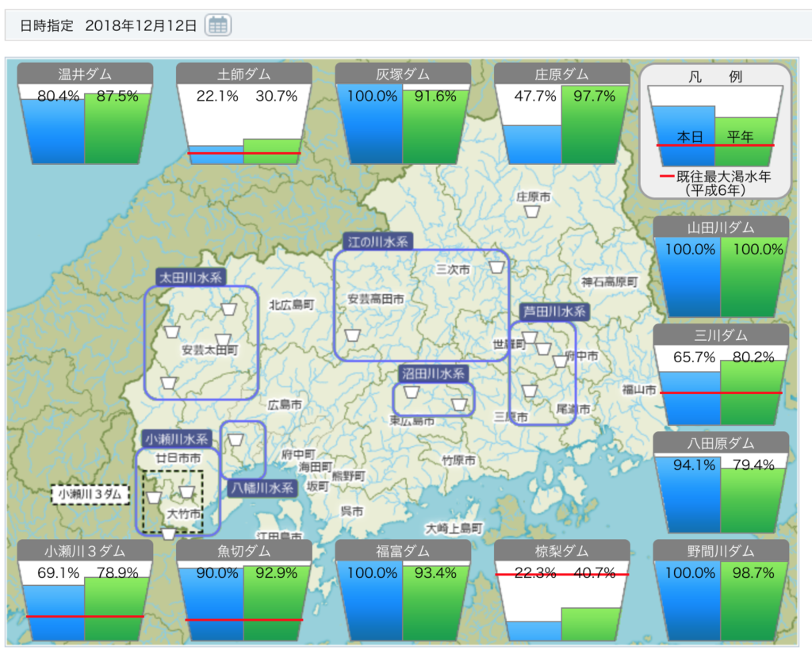Open the calendar date picker icon

click(217, 25)
